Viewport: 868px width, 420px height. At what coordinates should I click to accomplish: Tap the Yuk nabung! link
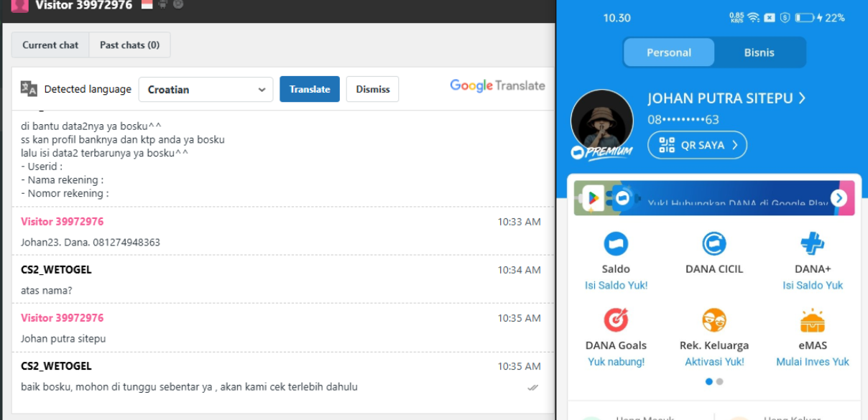click(616, 362)
